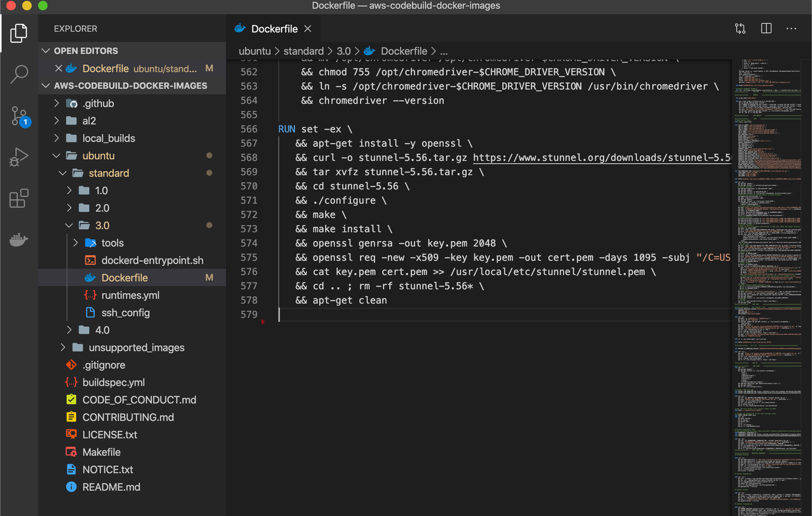Select the Dockerfile editor tab
Image resolution: width=812 pixels, height=516 pixels.
pos(272,28)
